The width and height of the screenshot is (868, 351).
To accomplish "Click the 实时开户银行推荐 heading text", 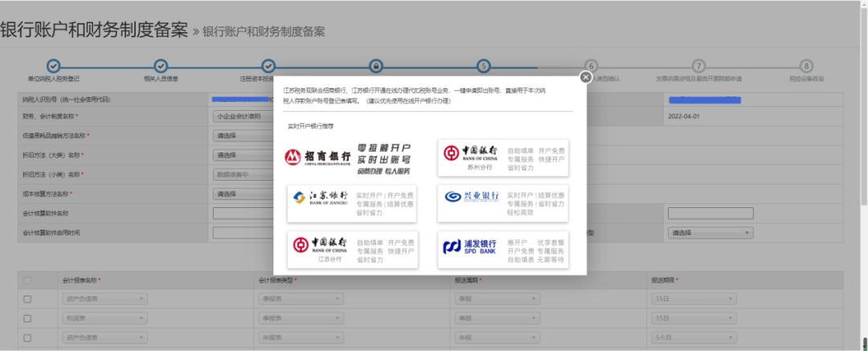I will point(310,126).
